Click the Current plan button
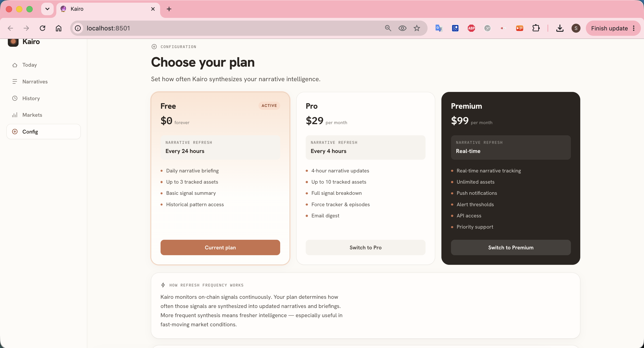The width and height of the screenshot is (644, 348). pyautogui.click(x=220, y=247)
